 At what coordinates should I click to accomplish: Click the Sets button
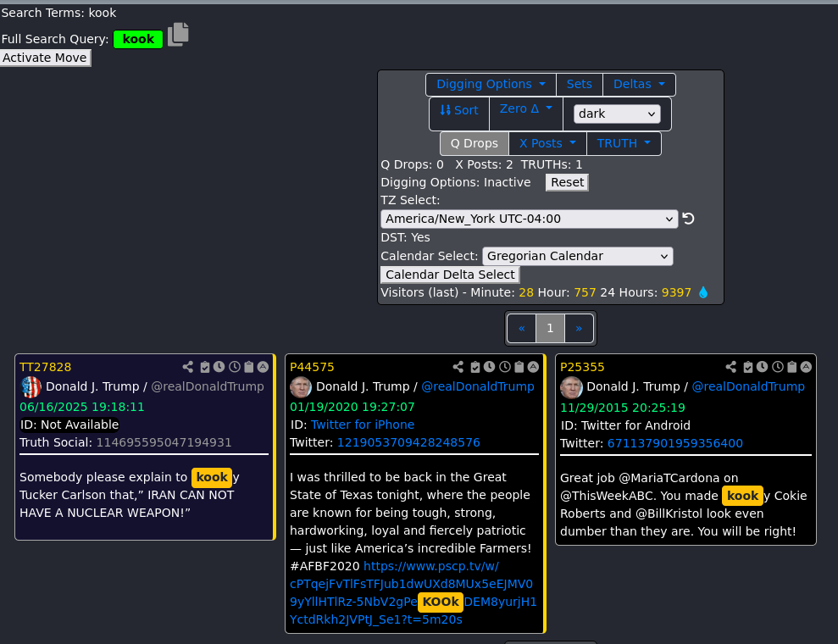click(580, 85)
